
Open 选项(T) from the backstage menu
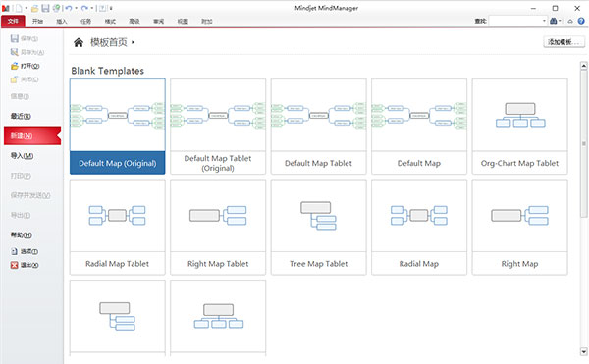[x=25, y=251]
